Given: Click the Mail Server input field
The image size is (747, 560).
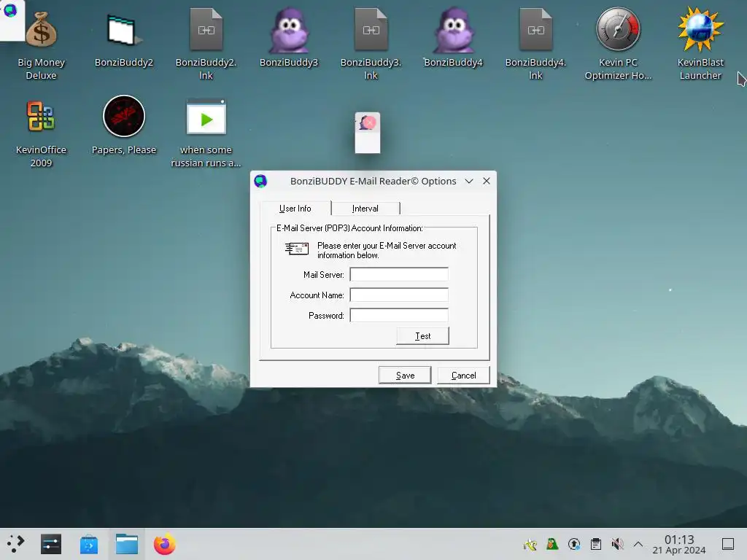Looking at the screenshot, I should click(x=399, y=274).
